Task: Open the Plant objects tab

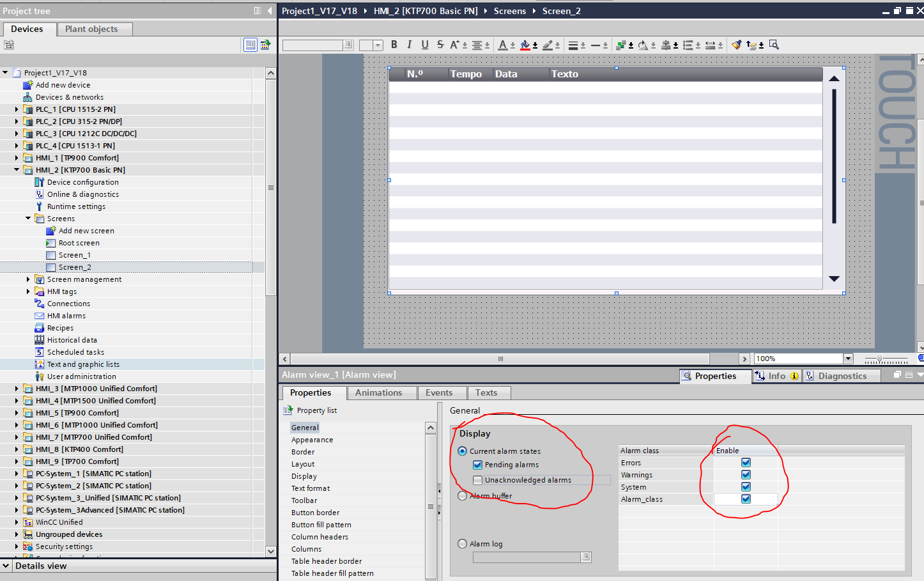Action: tap(91, 29)
